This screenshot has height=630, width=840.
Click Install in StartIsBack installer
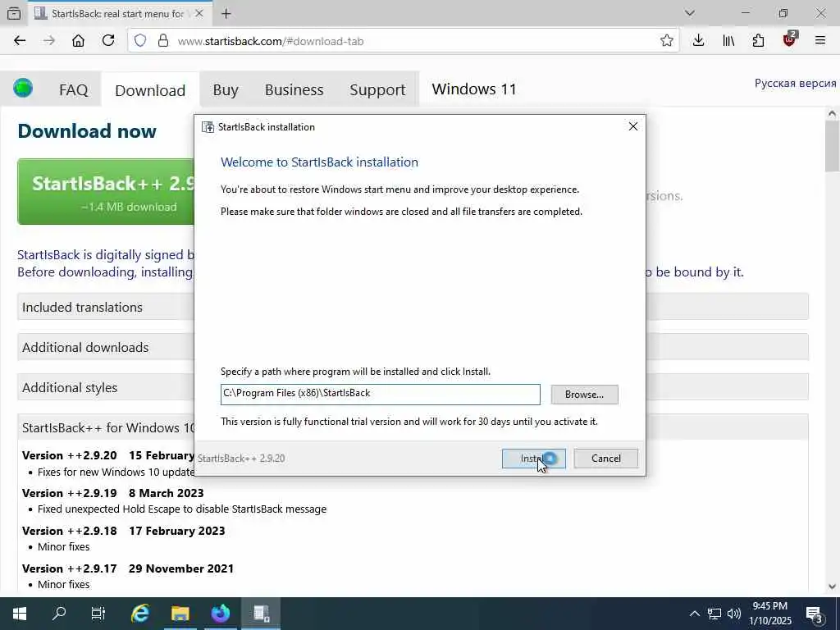533,459
